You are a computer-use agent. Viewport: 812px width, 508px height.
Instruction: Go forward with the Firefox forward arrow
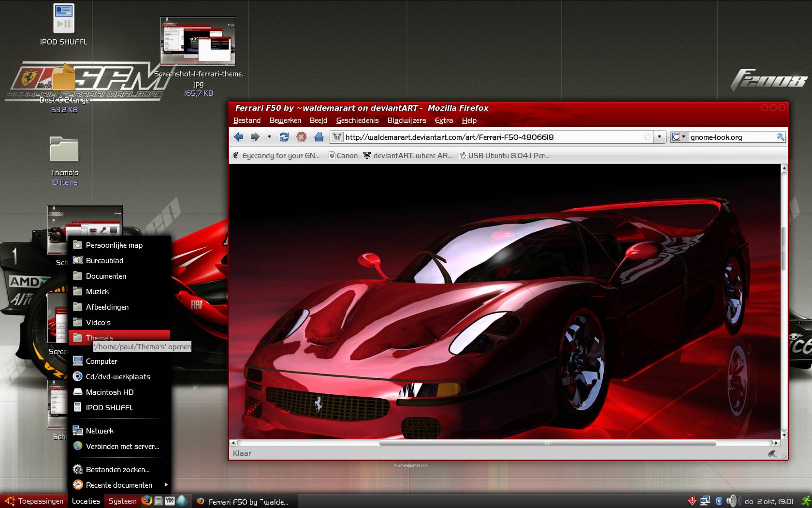pyautogui.click(x=255, y=137)
